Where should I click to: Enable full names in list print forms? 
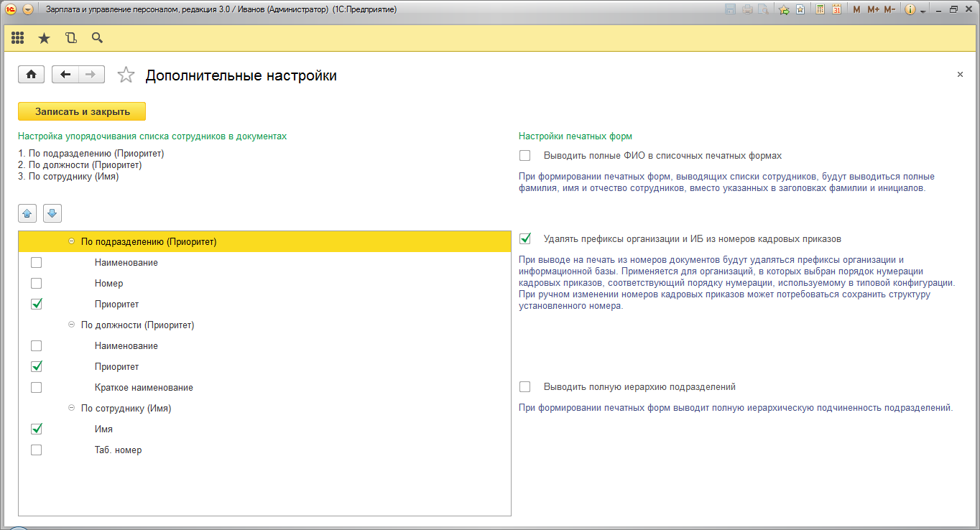pyautogui.click(x=525, y=156)
